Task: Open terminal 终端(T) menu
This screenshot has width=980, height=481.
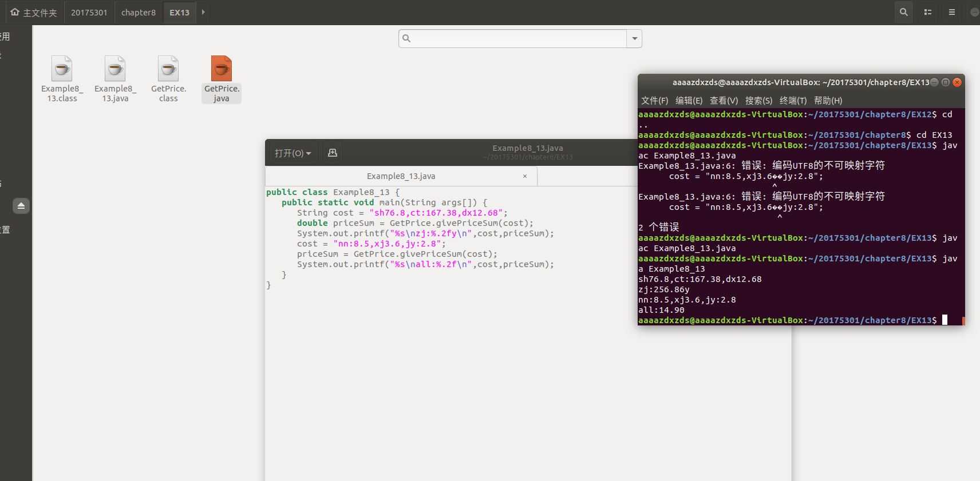Action: click(x=793, y=101)
